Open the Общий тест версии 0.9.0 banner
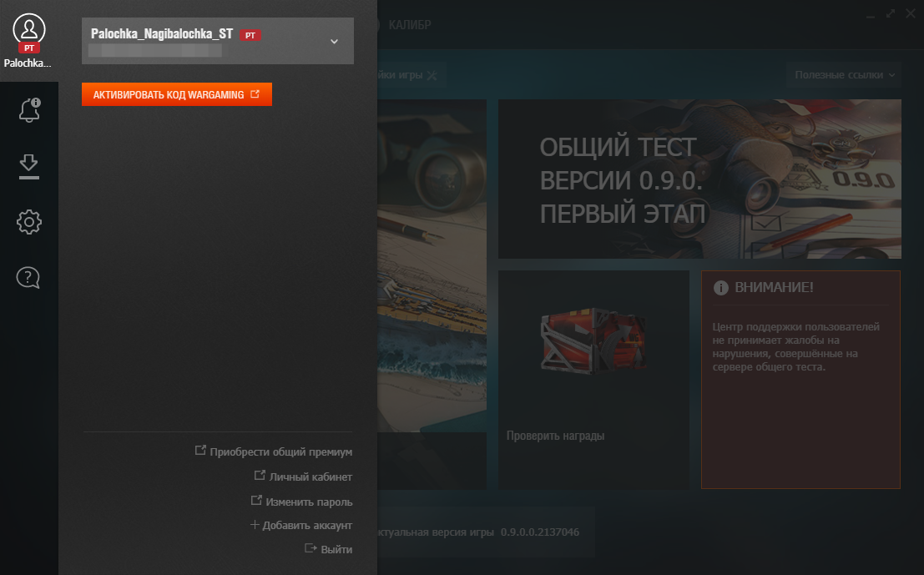The width and height of the screenshot is (924, 575). 699,179
